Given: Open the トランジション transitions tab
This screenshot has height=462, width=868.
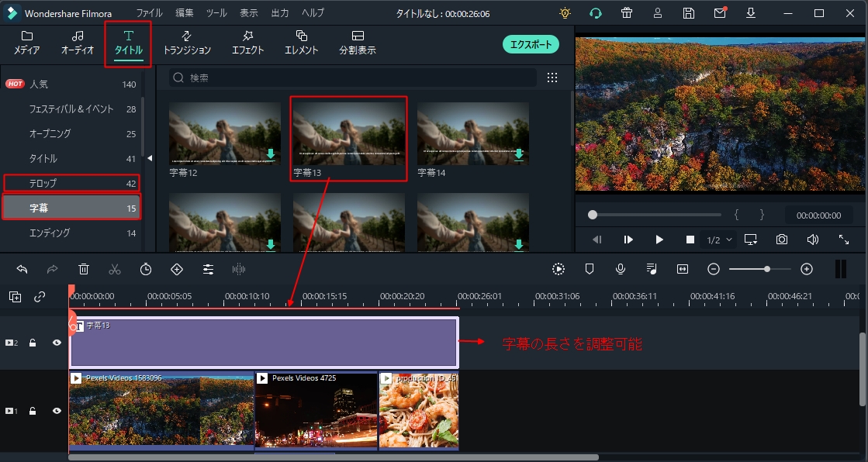Looking at the screenshot, I should click(x=187, y=43).
